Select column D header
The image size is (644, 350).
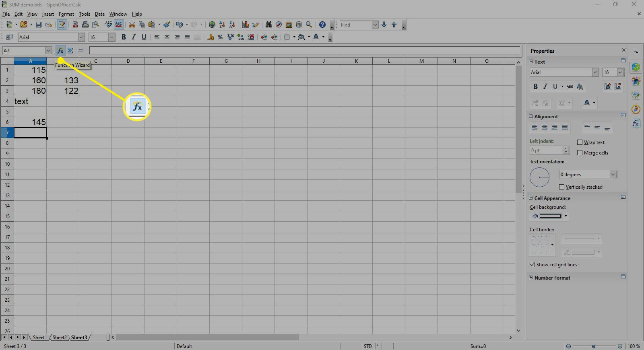tap(128, 61)
